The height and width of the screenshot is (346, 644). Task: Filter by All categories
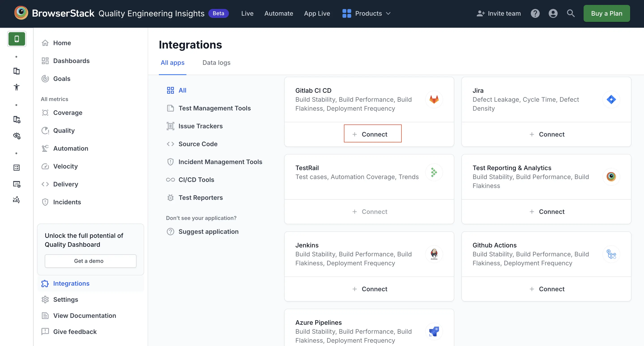[x=177, y=90]
